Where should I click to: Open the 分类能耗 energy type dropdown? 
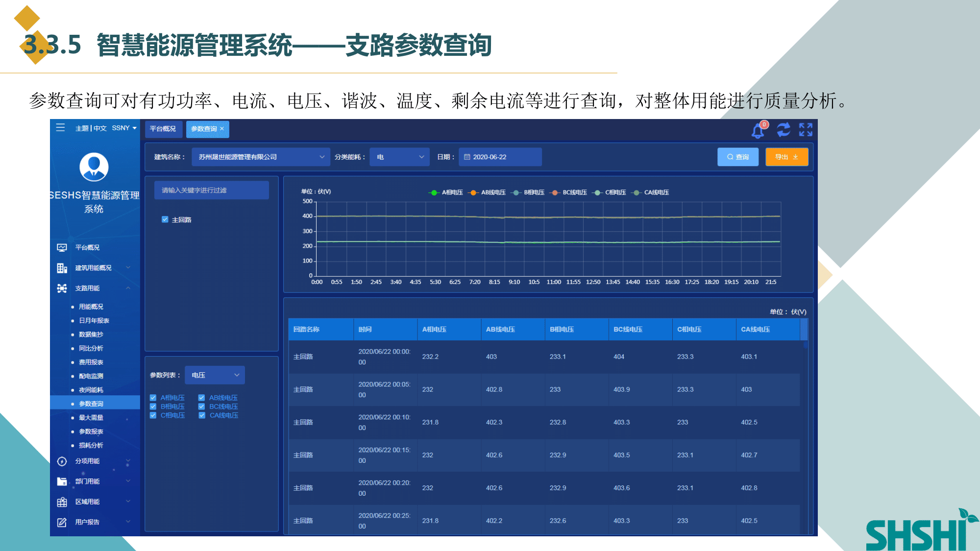(x=399, y=157)
